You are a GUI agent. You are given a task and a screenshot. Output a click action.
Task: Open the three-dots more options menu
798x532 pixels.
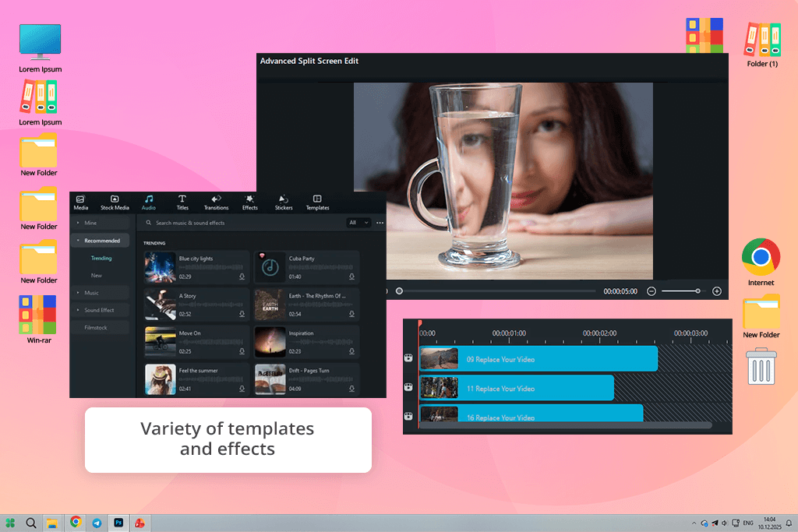(380, 223)
